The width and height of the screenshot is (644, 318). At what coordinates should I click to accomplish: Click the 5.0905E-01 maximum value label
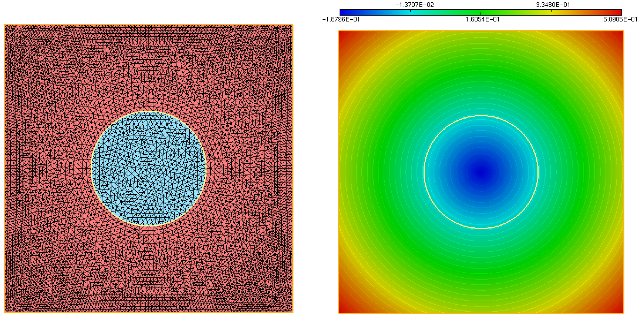pos(620,19)
